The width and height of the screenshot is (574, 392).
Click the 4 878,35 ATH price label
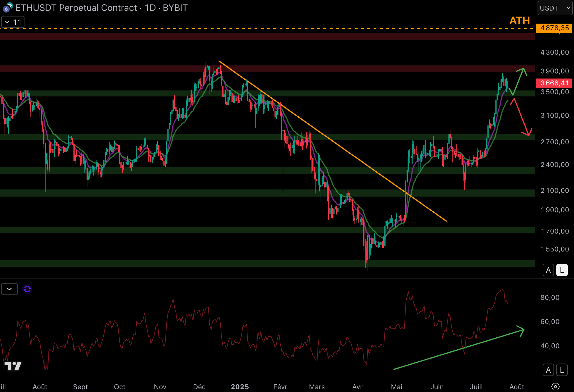pos(554,28)
